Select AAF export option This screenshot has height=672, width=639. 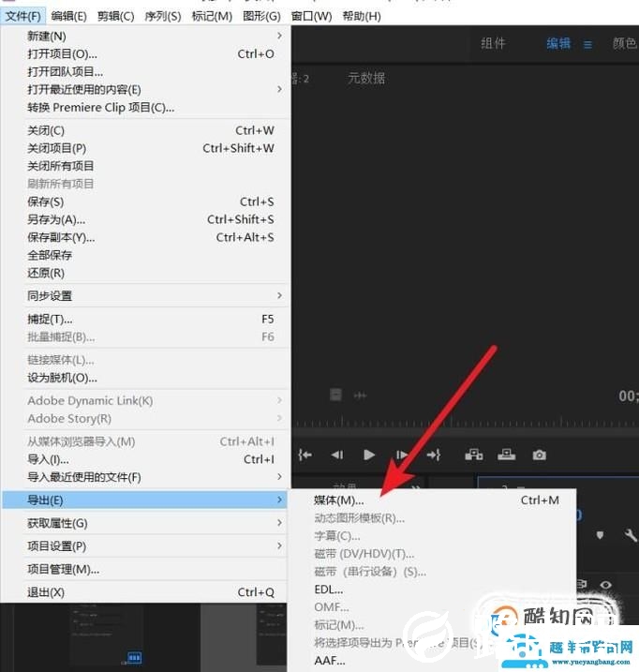pos(433,661)
